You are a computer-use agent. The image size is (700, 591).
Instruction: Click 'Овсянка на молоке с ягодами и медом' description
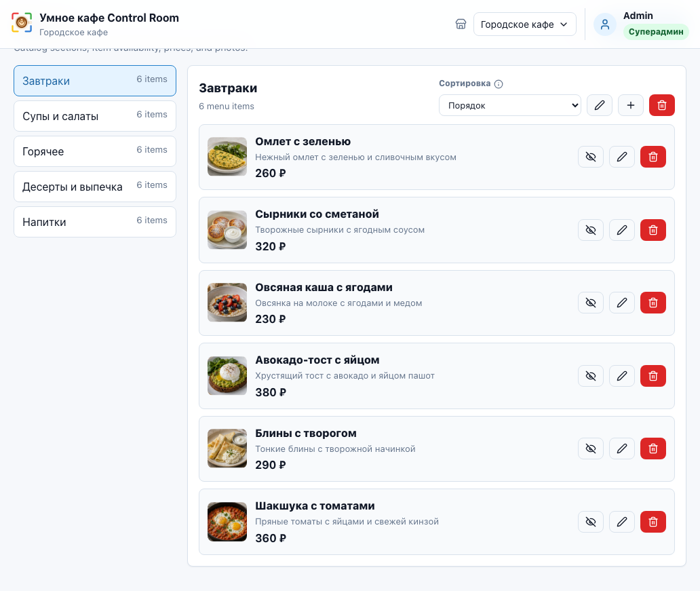[338, 303]
